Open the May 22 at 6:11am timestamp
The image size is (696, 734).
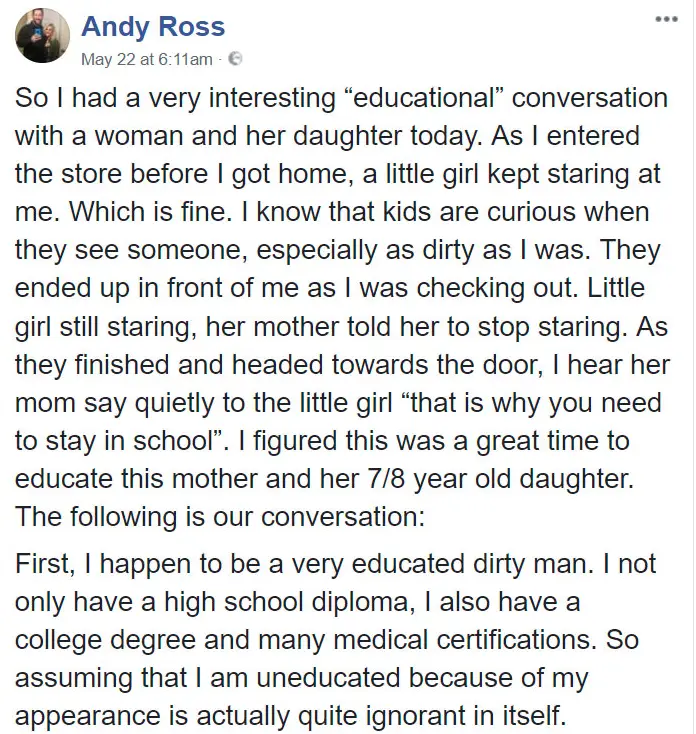tap(147, 59)
